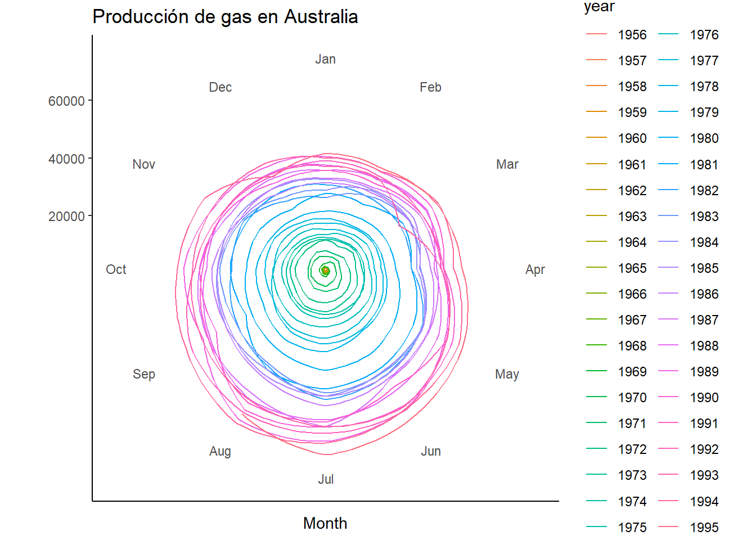756x540 pixels.
Task: Select the 1991 legend entry
Action: pos(688,424)
